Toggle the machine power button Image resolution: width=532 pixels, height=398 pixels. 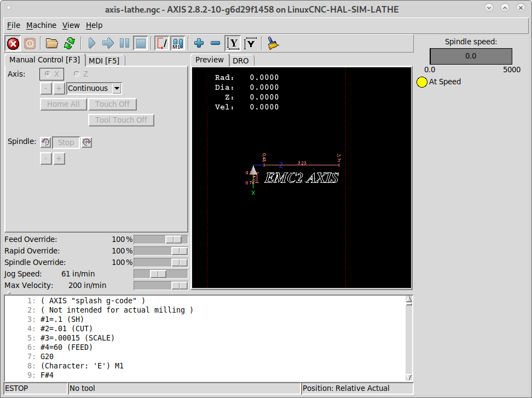coord(30,43)
